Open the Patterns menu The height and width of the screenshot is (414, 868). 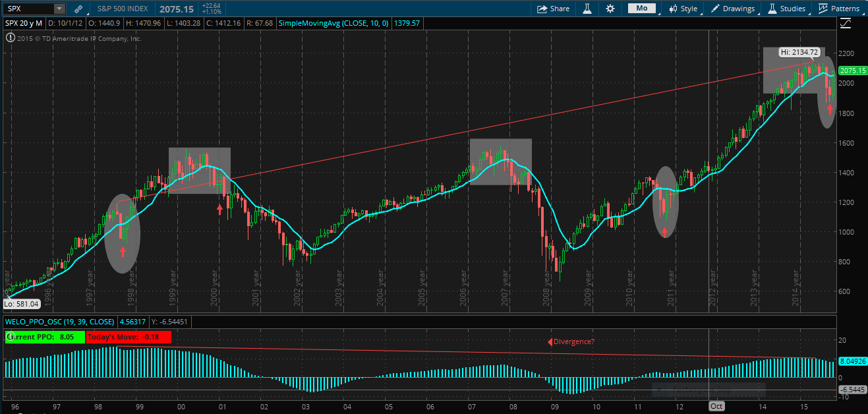pyautogui.click(x=840, y=9)
